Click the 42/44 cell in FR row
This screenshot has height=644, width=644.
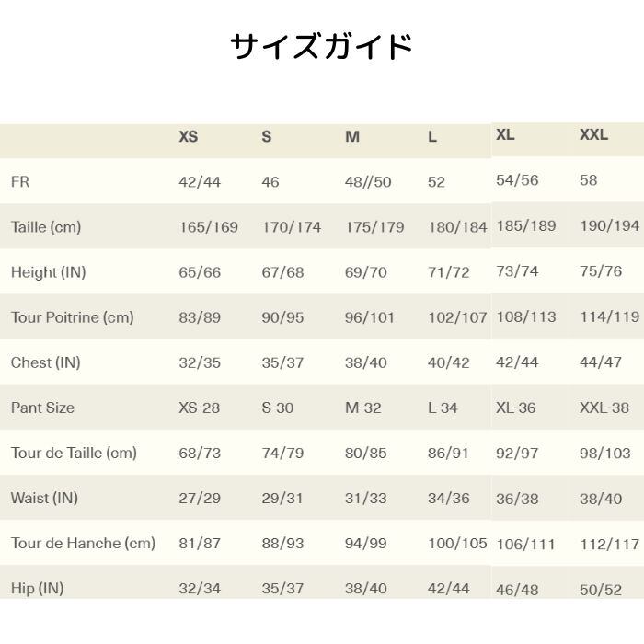[x=200, y=182]
